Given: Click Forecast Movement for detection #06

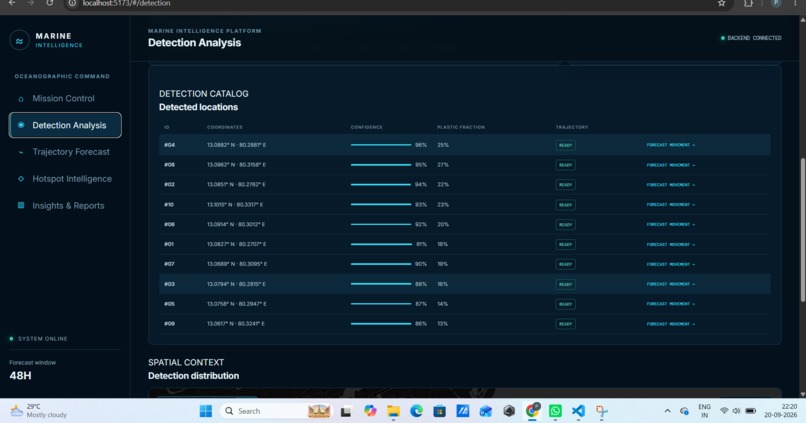Looking at the screenshot, I should 671,224.
